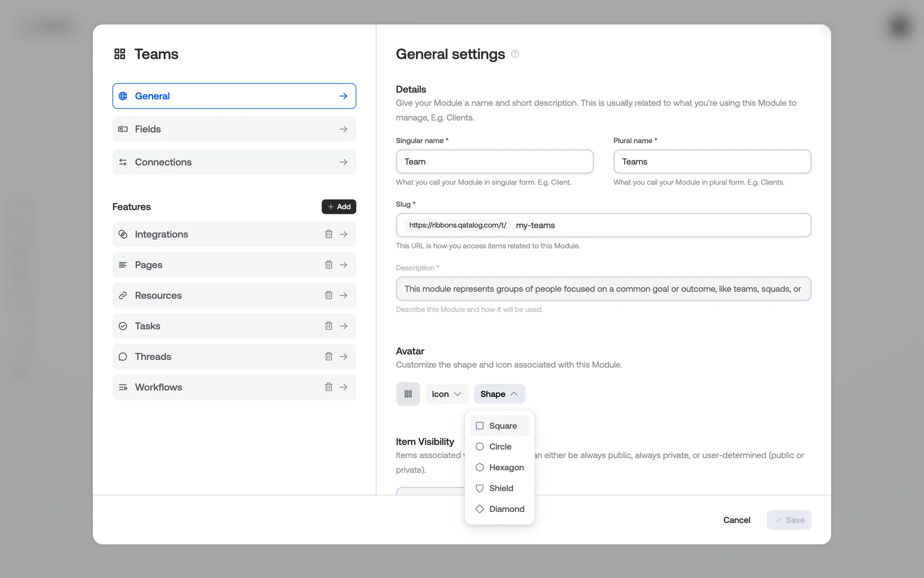Click the avatar grid icon preview

(408, 394)
